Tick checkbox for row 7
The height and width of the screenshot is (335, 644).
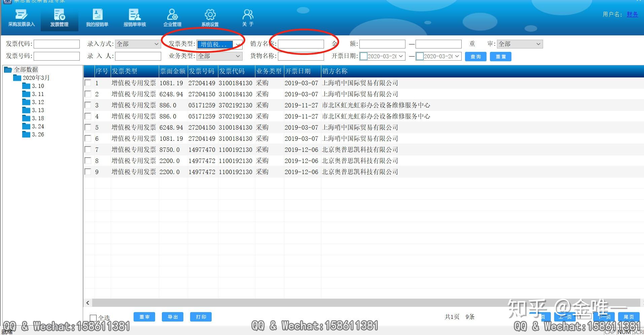pos(88,149)
